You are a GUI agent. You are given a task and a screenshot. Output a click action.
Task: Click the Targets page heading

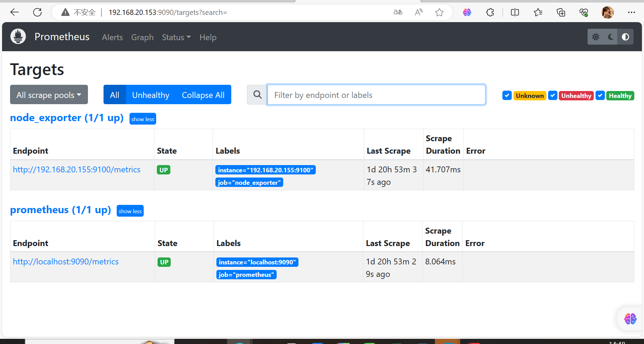pos(37,70)
